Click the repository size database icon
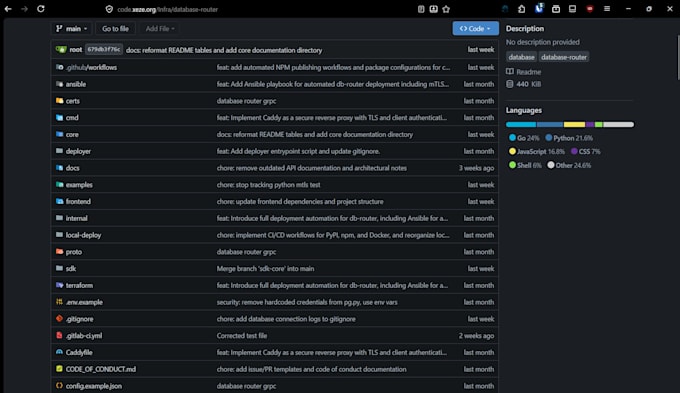Image resolution: width=680 pixels, height=393 pixels. [x=510, y=84]
